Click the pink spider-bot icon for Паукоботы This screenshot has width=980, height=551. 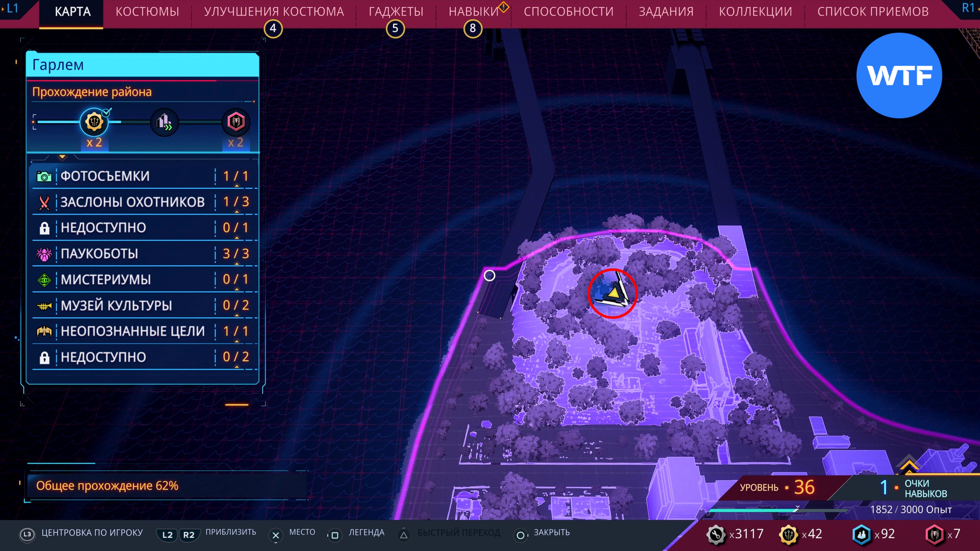tap(44, 254)
